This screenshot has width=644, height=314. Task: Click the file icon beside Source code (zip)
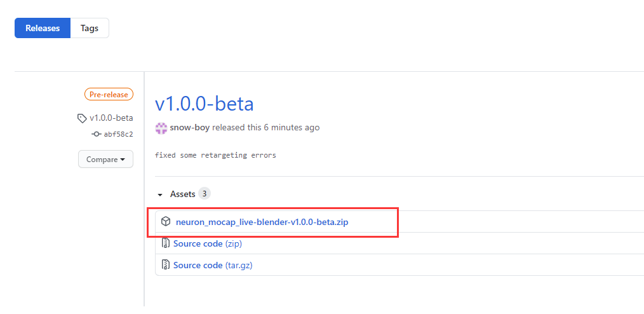point(166,243)
